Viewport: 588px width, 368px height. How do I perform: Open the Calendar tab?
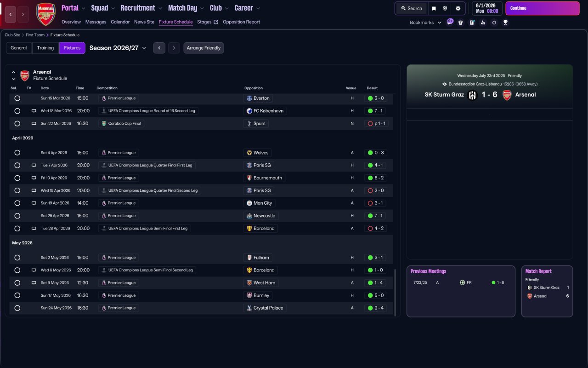pyautogui.click(x=120, y=22)
